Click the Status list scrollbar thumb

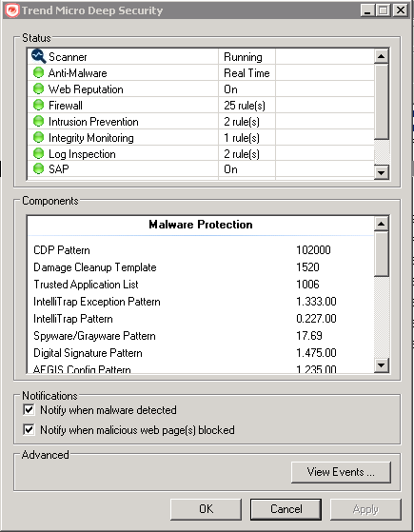coord(381,101)
